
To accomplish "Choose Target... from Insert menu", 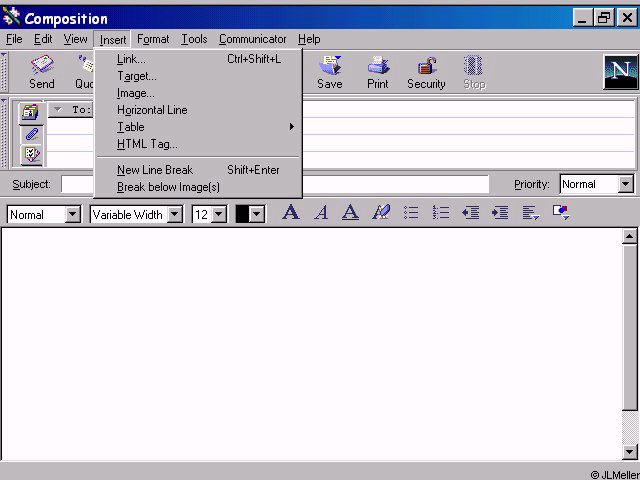I will coord(198,76).
